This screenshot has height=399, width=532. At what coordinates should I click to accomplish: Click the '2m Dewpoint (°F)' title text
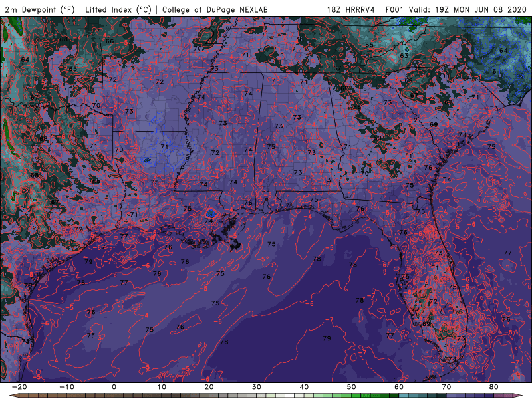point(40,9)
